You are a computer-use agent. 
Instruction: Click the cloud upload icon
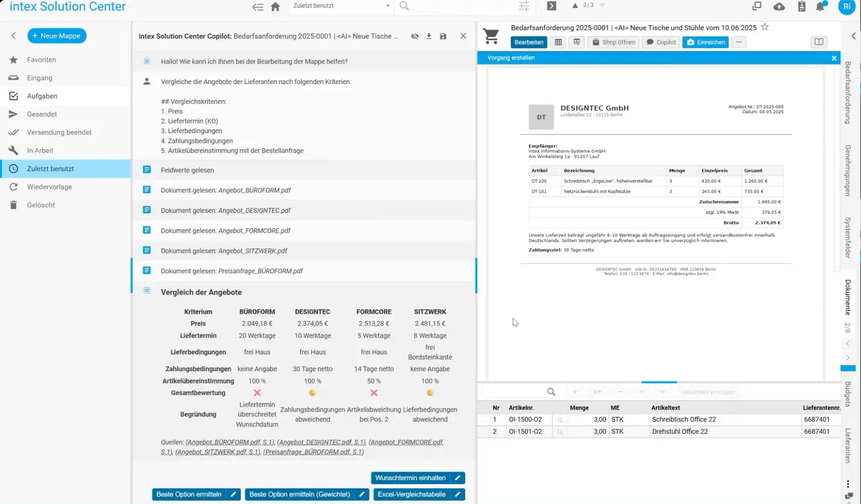click(779, 7)
